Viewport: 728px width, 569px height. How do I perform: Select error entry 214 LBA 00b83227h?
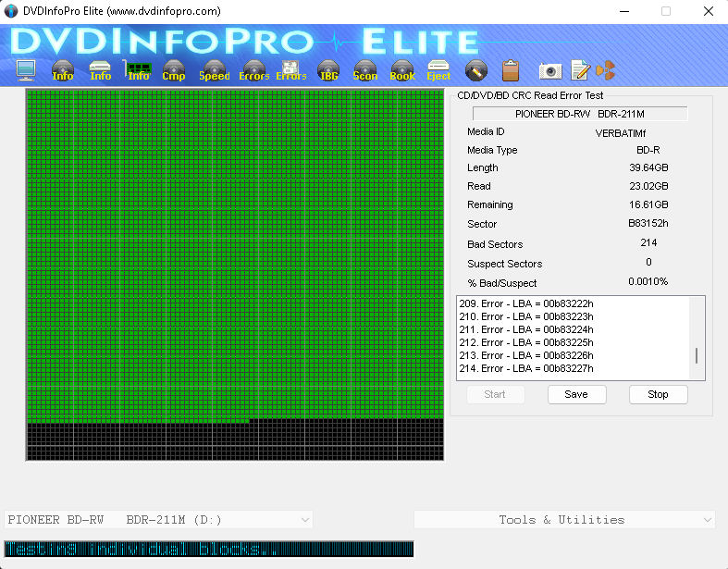point(526,369)
